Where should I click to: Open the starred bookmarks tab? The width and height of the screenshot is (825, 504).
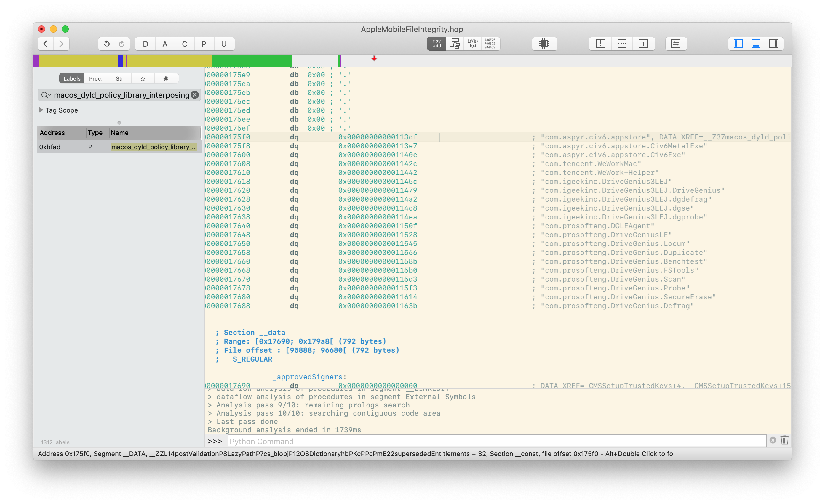(143, 79)
